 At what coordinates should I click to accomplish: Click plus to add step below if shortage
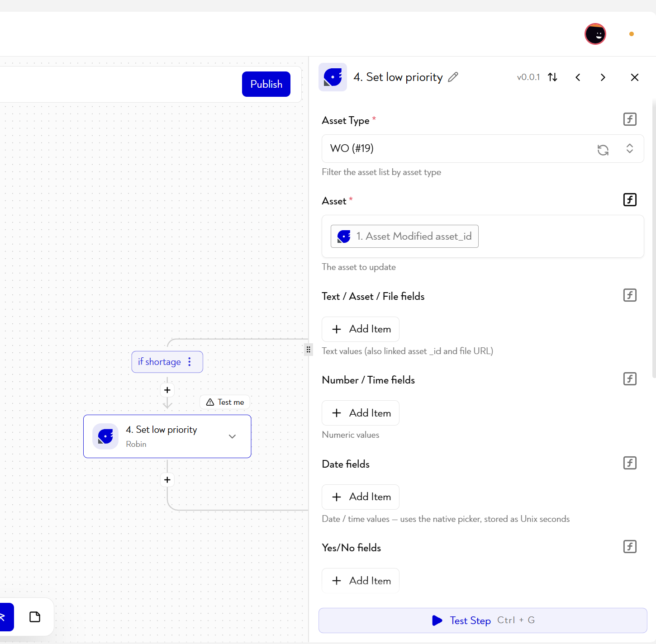(x=167, y=390)
